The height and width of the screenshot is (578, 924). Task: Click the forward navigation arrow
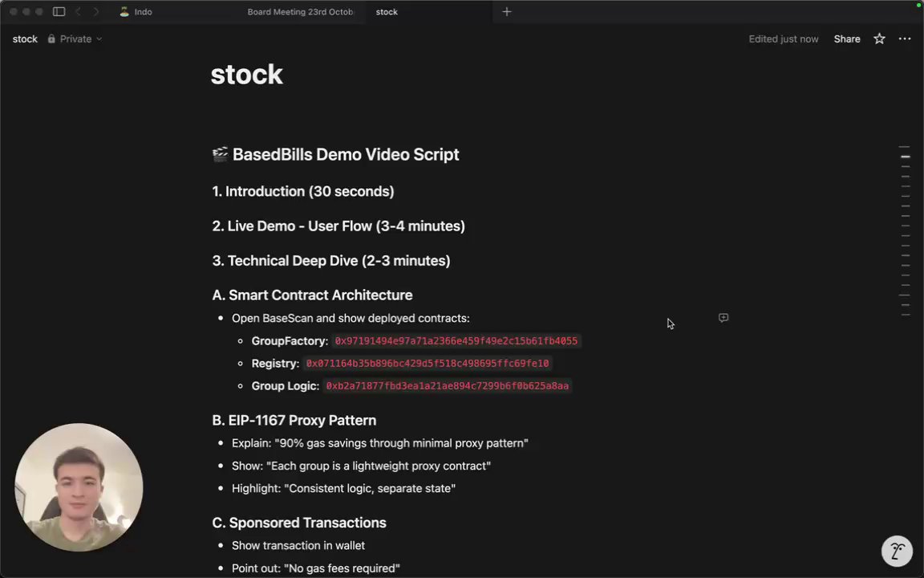(96, 12)
